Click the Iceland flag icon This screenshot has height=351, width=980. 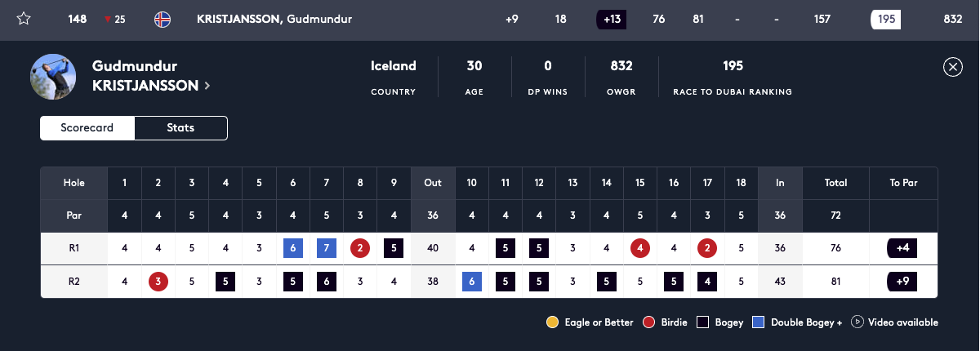click(162, 20)
